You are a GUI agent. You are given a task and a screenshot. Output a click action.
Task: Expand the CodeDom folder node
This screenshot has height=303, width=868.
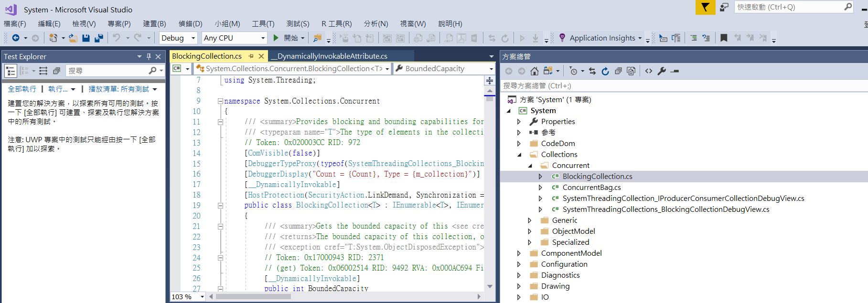pyautogui.click(x=519, y=144)
